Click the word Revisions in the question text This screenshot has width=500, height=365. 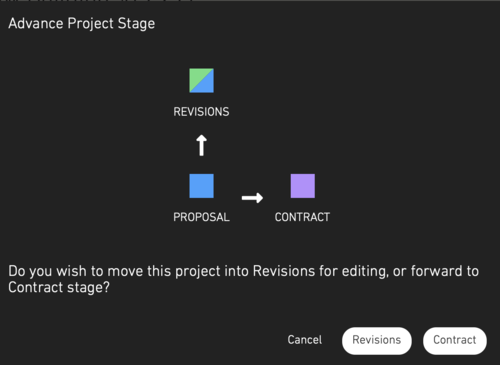pyautogui.click(x=284, y=271)
